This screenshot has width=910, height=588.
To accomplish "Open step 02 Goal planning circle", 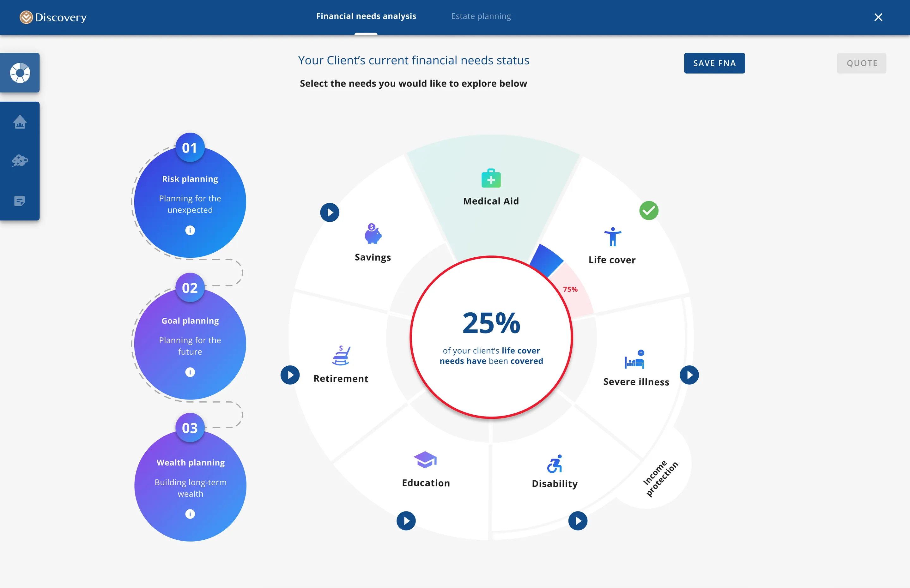I will tap(190, 343).
